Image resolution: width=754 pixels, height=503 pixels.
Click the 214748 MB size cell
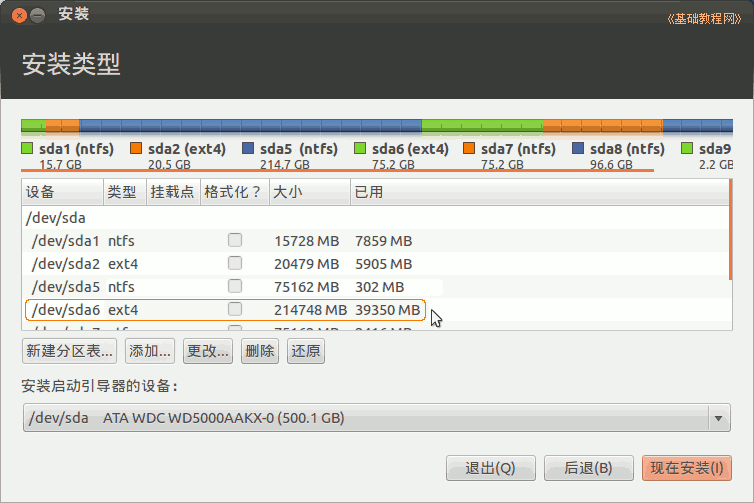tap(311, 310)
